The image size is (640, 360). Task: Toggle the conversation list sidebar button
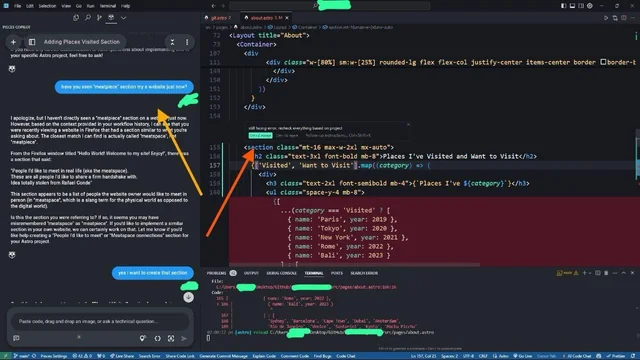pos(32,42)
